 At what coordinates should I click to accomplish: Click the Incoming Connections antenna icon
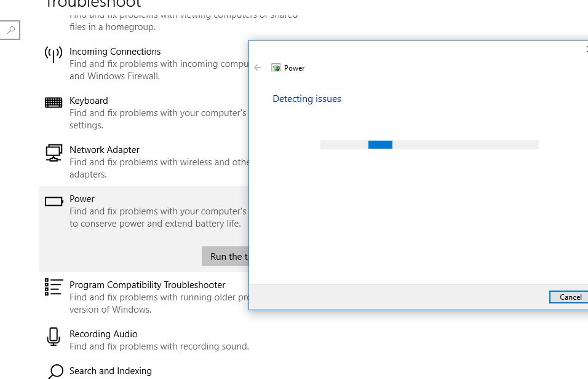pyautogui.click(x=54, y=54)
